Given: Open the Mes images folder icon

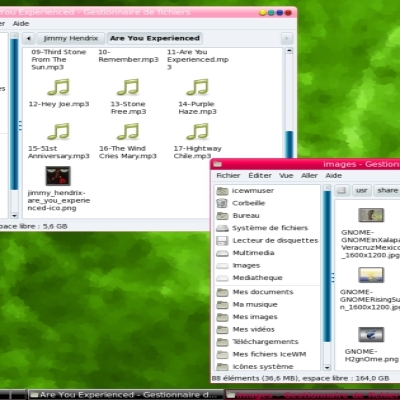Looking at the screenshot, I should tap(222, 317).
